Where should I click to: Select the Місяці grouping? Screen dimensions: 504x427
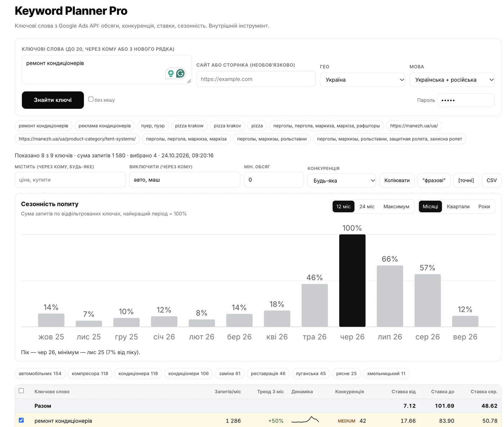[x=430, y=206]
